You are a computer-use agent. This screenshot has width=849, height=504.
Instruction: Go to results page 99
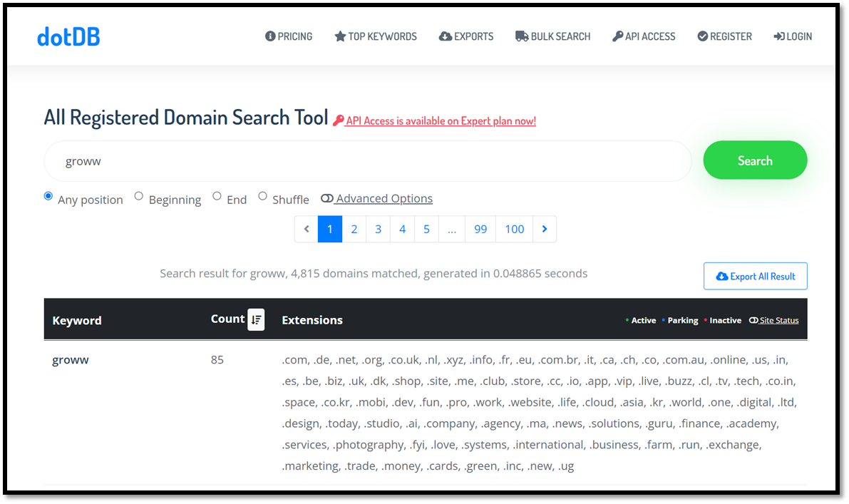coord(480,229)
